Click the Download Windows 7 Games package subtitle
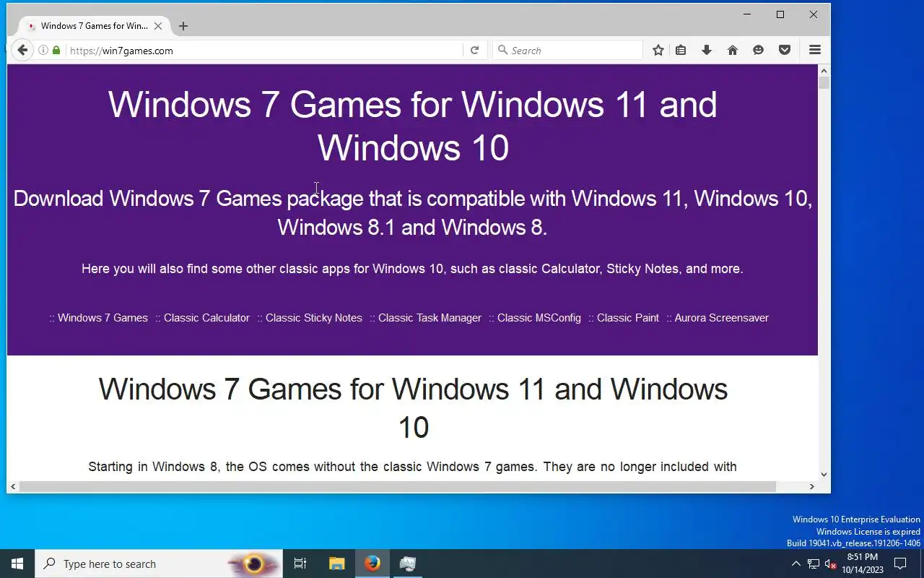The height and width of the screenshot is (578, 924). 413,212
